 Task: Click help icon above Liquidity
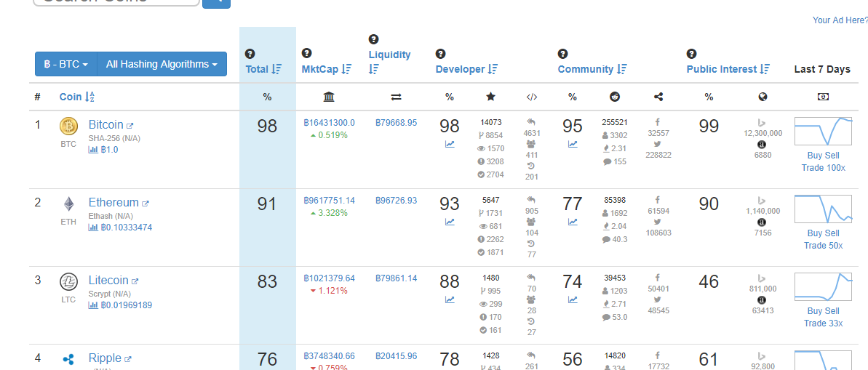tap(373, 39)
